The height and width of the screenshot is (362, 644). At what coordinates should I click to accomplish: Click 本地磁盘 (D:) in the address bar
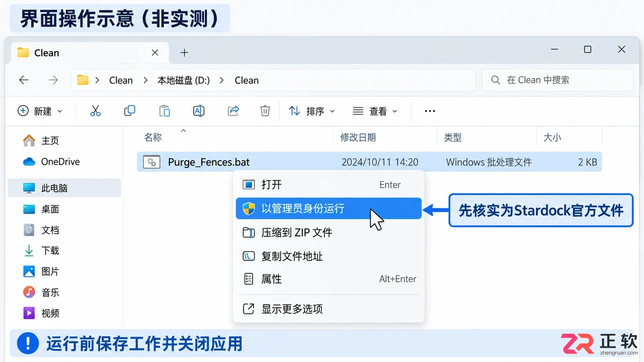click(x=184, y=80)
